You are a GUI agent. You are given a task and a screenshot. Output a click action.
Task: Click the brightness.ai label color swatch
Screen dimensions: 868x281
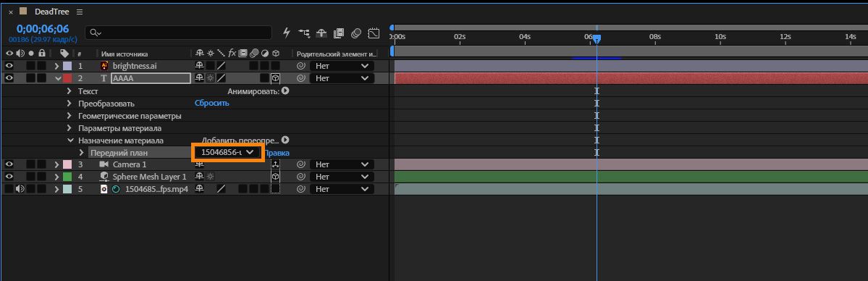(67, 66)
